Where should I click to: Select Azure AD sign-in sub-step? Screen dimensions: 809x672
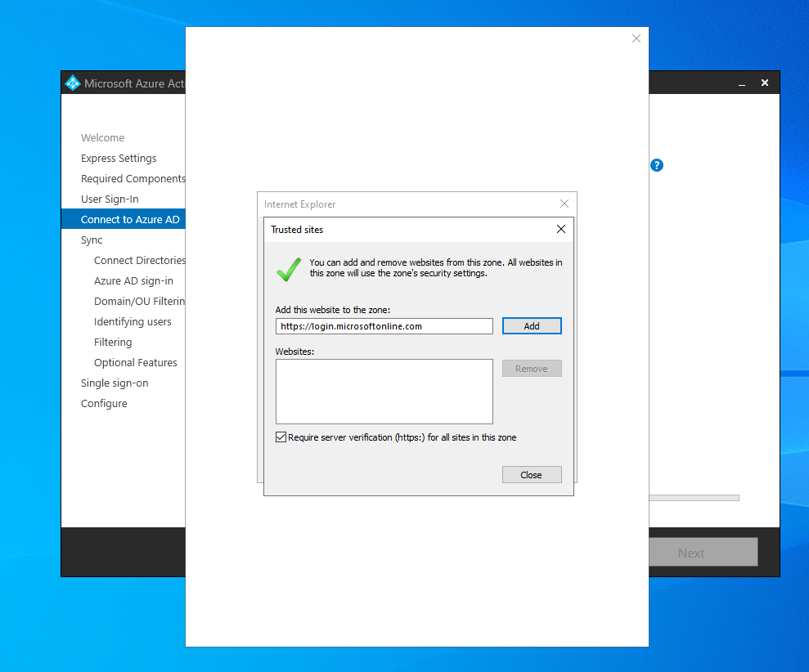click(x=133, y=281)
